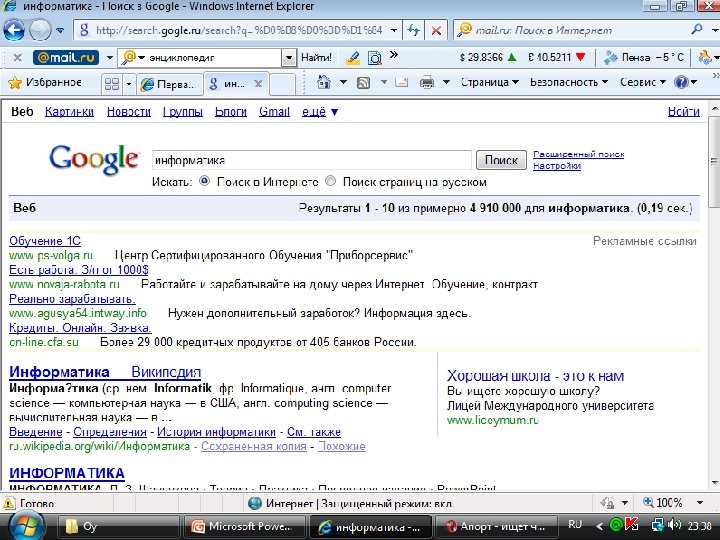Open the Обучение 1С ad link
This screenshot has height=540, width=720.
point(45,241)
